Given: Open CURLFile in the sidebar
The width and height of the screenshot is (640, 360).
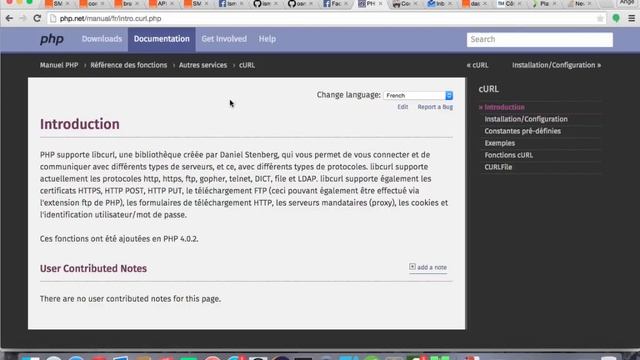Looking at the screenshot, I should point(498,167).
